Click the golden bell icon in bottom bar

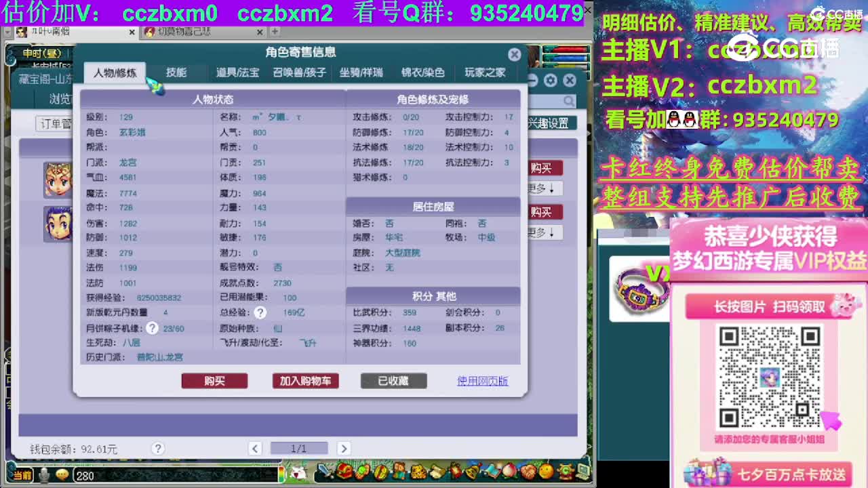(x=473, y=471)
